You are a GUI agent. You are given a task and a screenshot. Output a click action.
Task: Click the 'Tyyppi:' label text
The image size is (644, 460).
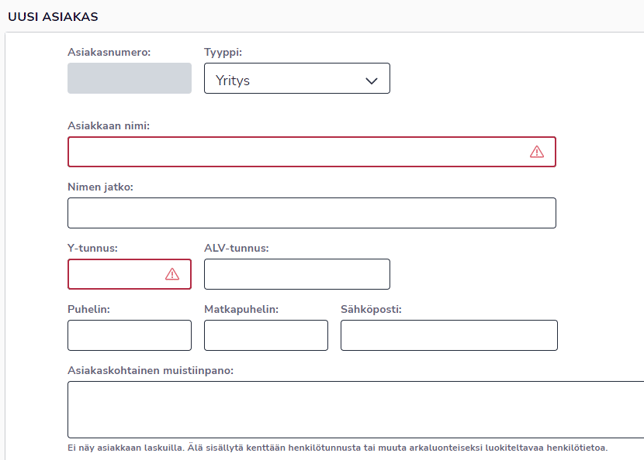(223, 51)
